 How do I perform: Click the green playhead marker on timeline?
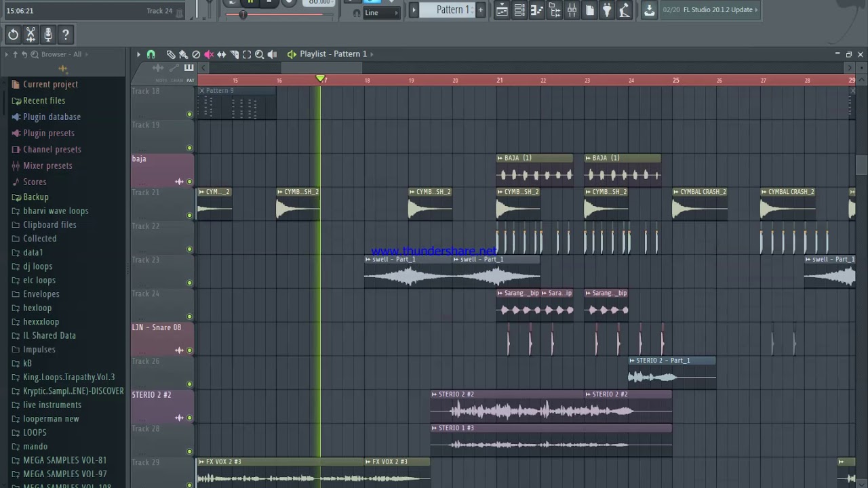tap(321, 79)
